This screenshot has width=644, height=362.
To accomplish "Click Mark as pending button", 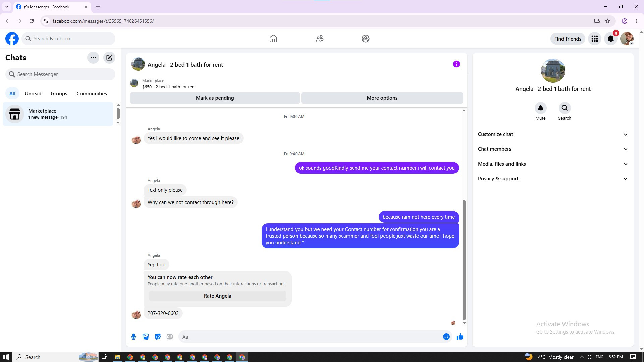I will pyautogui.click(x=215, y=98).
